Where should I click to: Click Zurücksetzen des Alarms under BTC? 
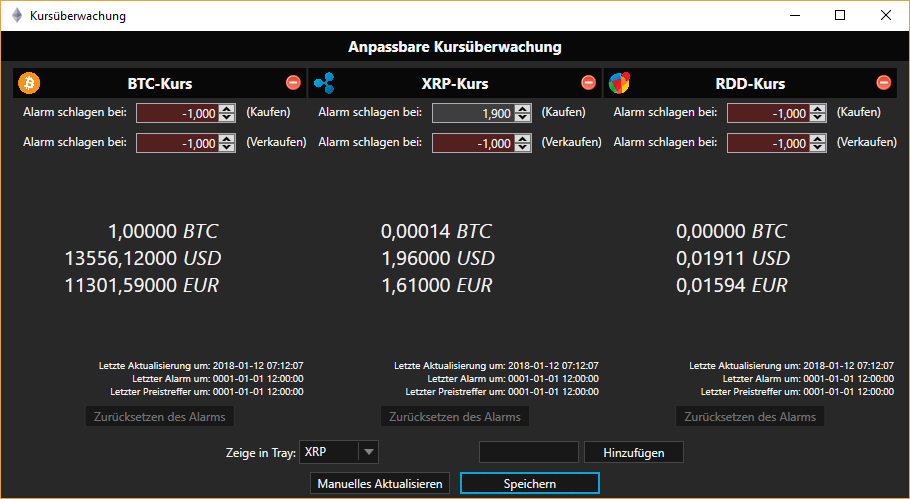pos(160,417)
